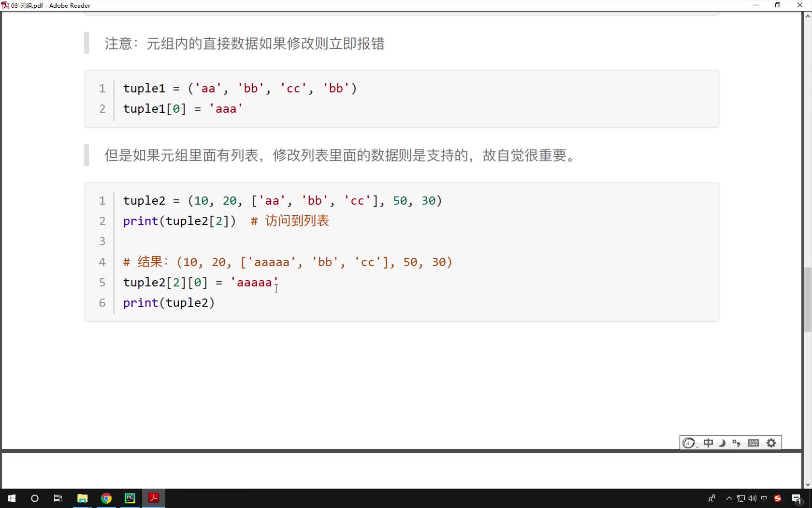Screen dimensions: 812x508
Task: Toggle the Chinese punctuation mode icon
Action: [x=737, y=443]
